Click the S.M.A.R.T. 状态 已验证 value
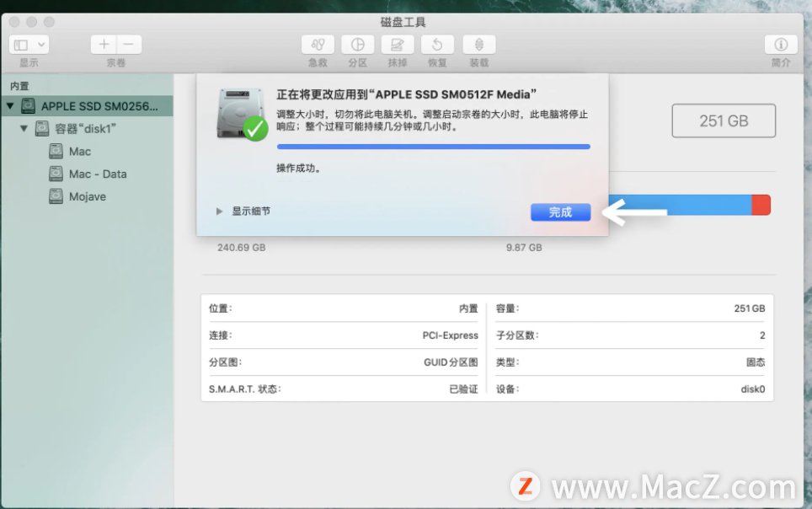 coord(463,389)
